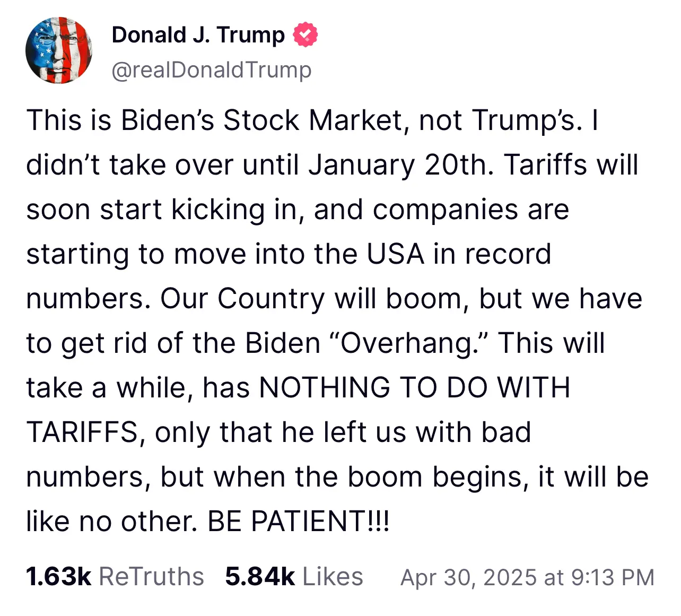Click the ReTruths label

coord(152,577)
